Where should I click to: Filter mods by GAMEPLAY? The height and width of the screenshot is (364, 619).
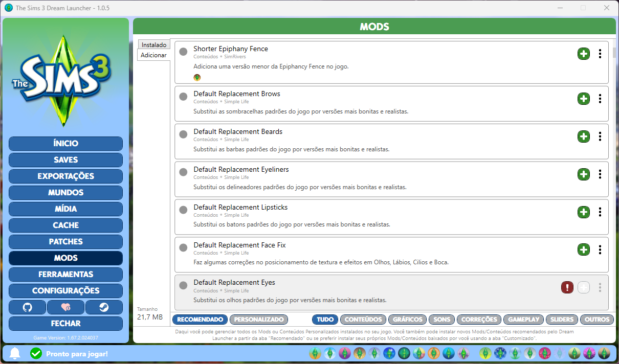click(524, 320)
